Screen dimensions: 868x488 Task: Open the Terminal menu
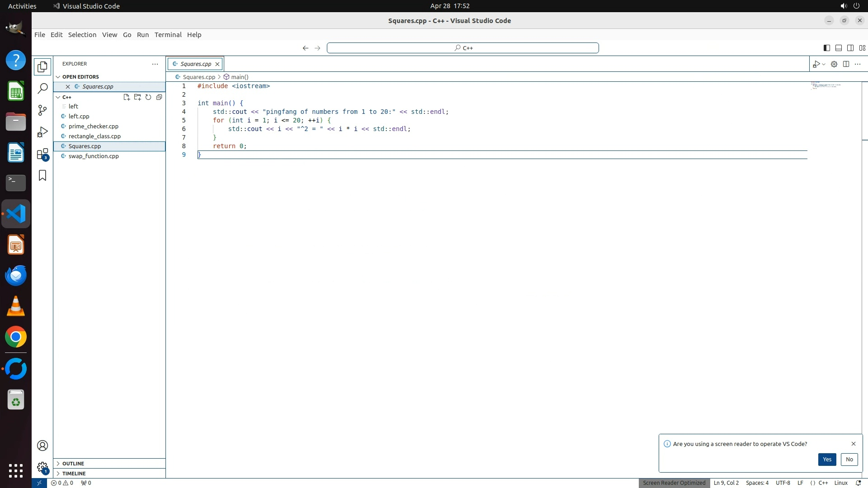pos(168,35)
